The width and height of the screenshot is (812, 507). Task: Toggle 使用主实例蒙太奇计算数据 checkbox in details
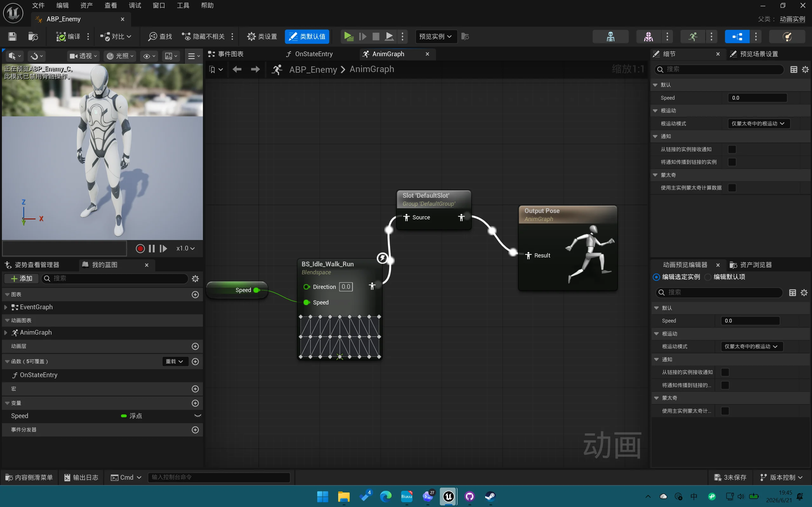coord(732,188)
